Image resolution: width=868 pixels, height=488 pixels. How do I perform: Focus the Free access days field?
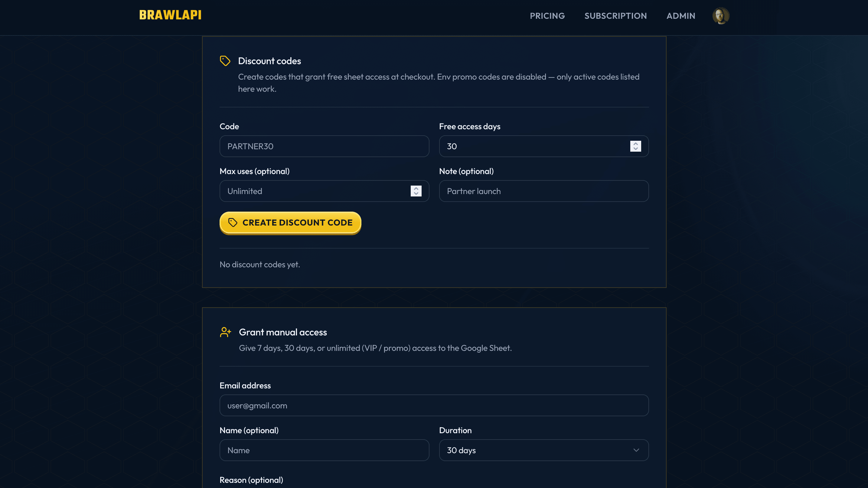coord(544,146)
